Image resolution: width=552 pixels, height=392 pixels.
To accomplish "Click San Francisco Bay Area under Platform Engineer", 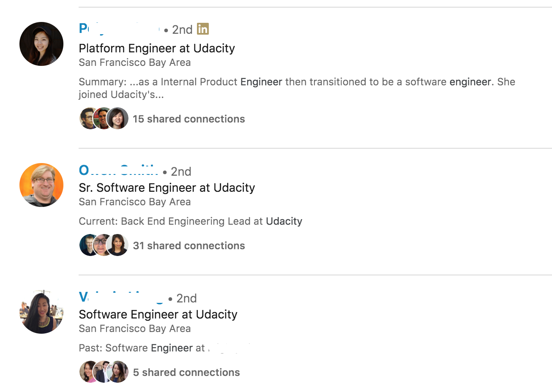I will pyautogui.click(x=134, y=62).
